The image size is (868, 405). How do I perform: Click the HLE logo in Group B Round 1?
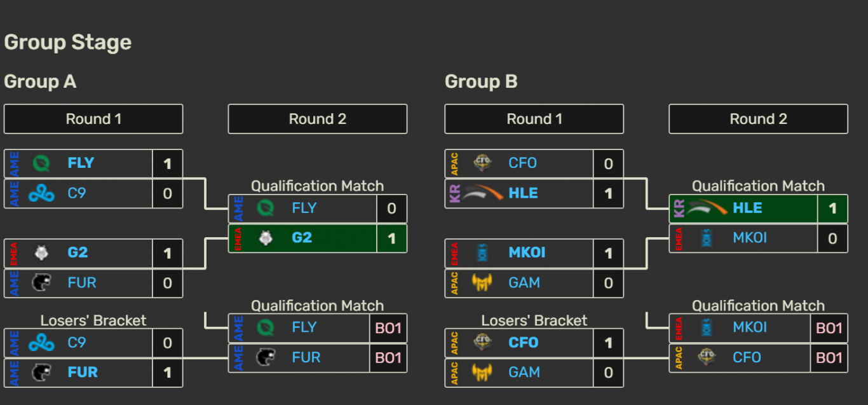(484, 193)
